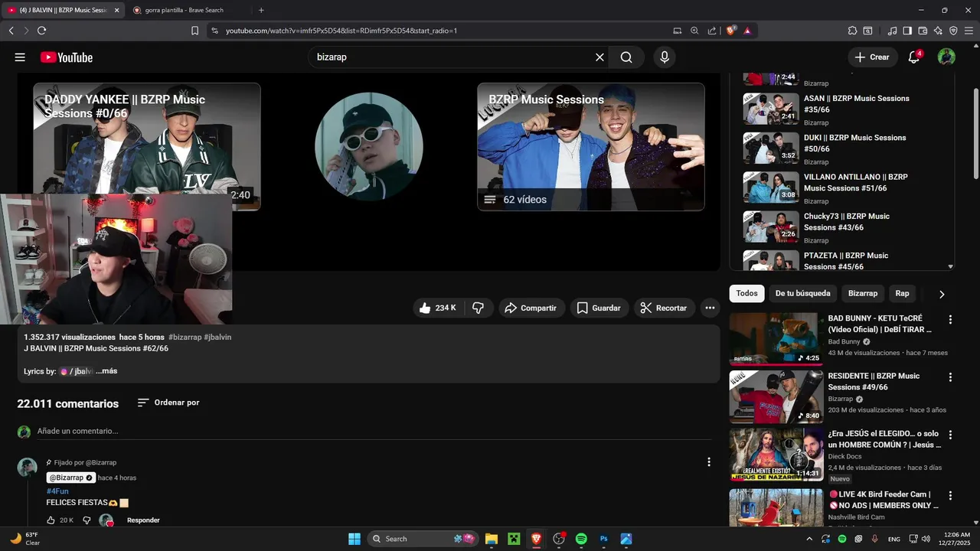980x551 pixels.
Task: Open the Crear upload menu
Action: [872, 57]
